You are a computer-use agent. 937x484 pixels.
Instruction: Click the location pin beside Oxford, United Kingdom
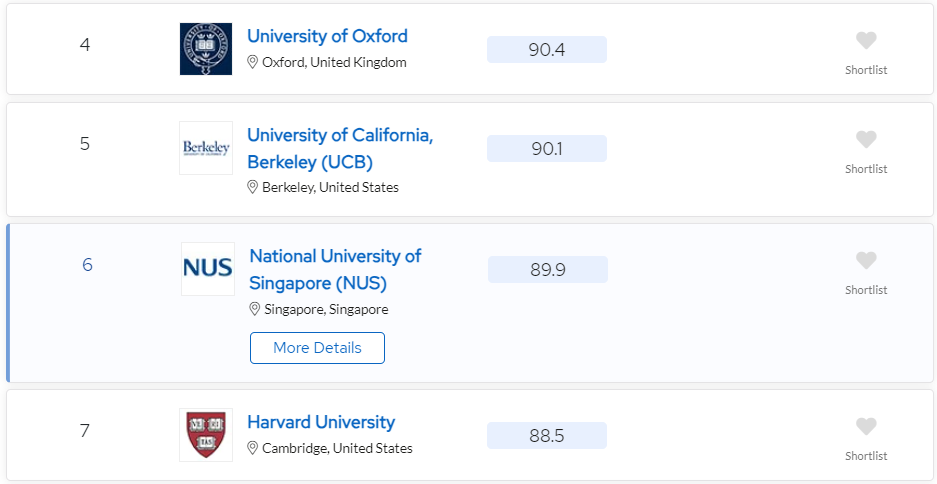(253, 62)
